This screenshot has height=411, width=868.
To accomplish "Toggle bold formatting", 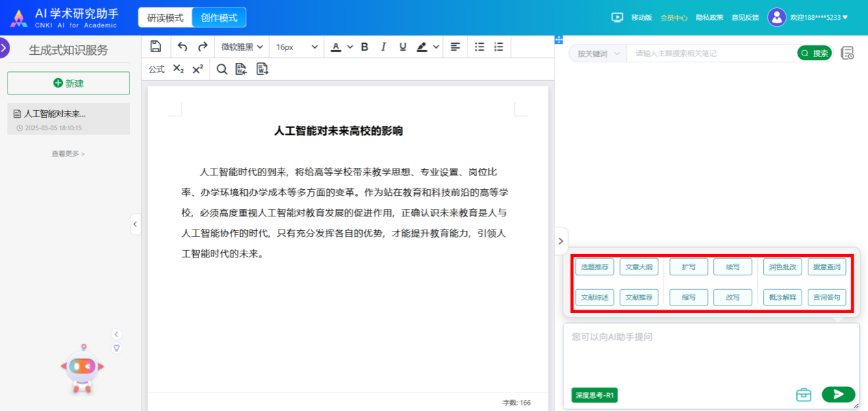I will (364, 47).
